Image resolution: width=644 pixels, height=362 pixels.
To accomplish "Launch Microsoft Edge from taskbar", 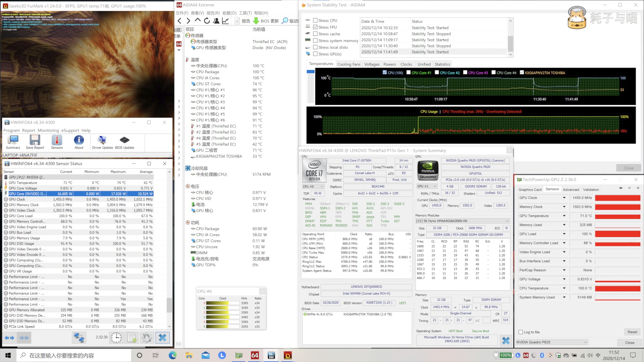I will (x=172, y=355).
